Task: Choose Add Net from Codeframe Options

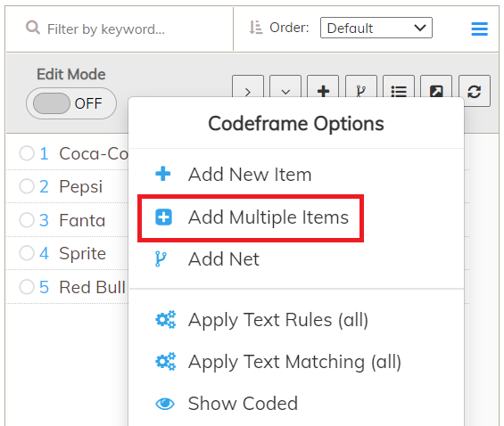Action: click(x=224, y=259)
